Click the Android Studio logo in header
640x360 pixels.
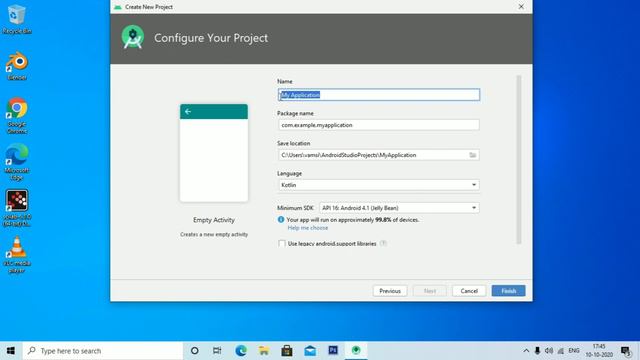pyautogui.click(x=133, y=38)
